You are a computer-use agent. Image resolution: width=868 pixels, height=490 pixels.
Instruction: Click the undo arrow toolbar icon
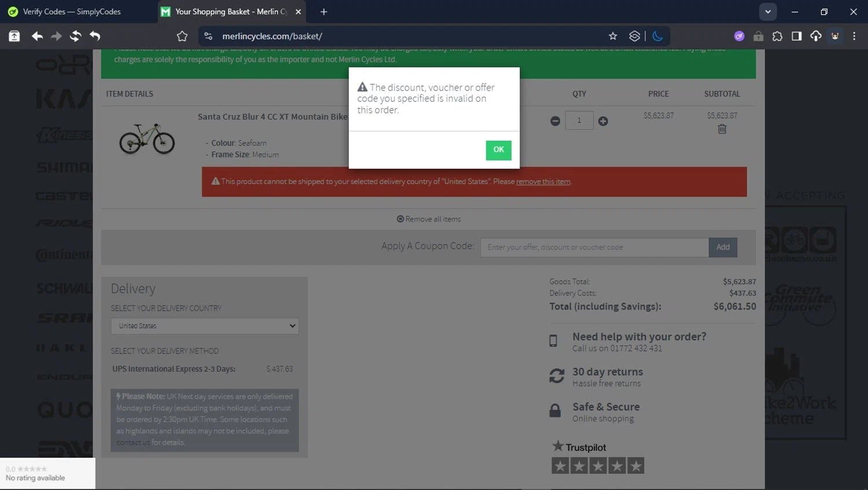tap(95, 36)
